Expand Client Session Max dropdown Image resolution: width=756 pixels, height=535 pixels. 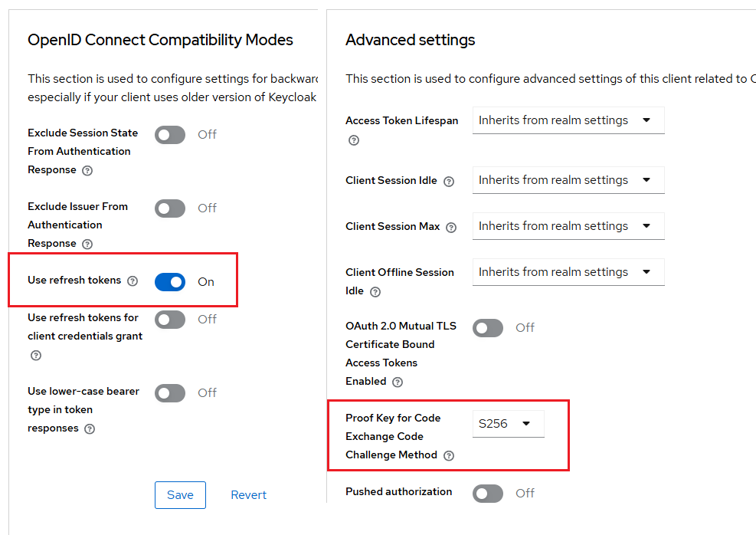pyautogui.click(x=568, y=226)
